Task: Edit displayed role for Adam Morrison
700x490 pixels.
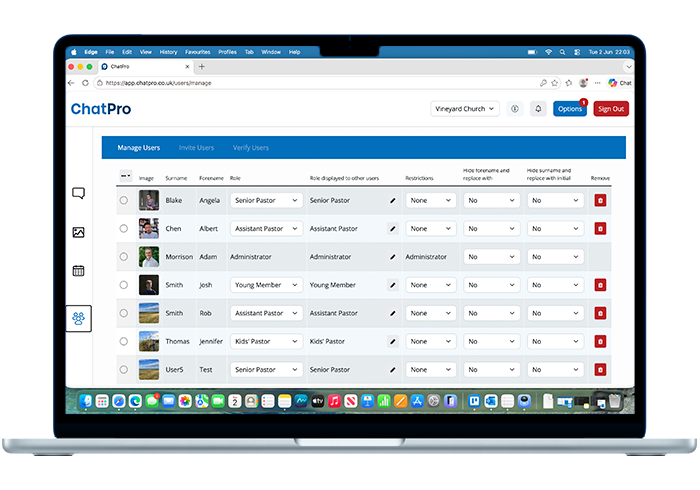Action: [x=393, y=257]
